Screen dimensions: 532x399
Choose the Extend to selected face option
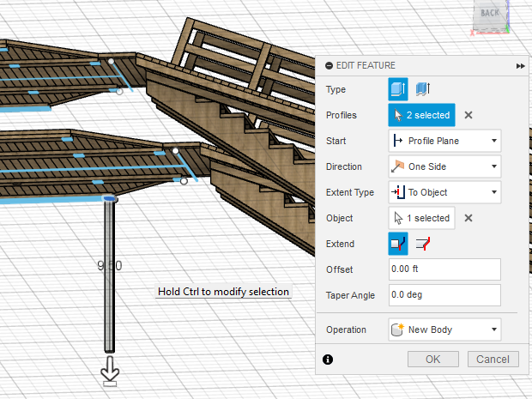[x=398, y=244]
